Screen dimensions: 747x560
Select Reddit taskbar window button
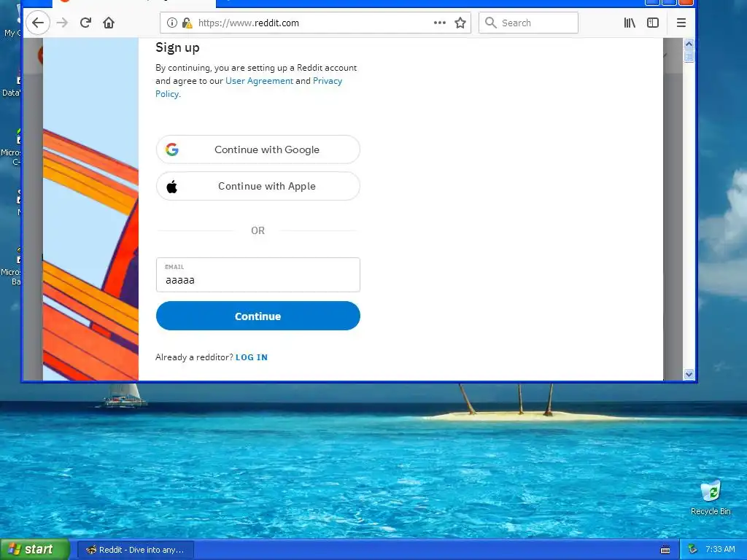(x=136, y=550)
